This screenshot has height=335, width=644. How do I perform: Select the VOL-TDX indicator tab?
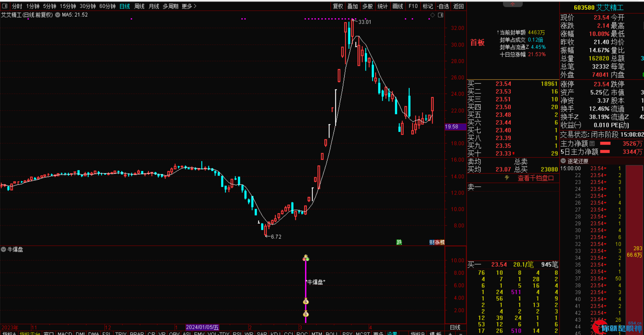click(x=219, y=333)
